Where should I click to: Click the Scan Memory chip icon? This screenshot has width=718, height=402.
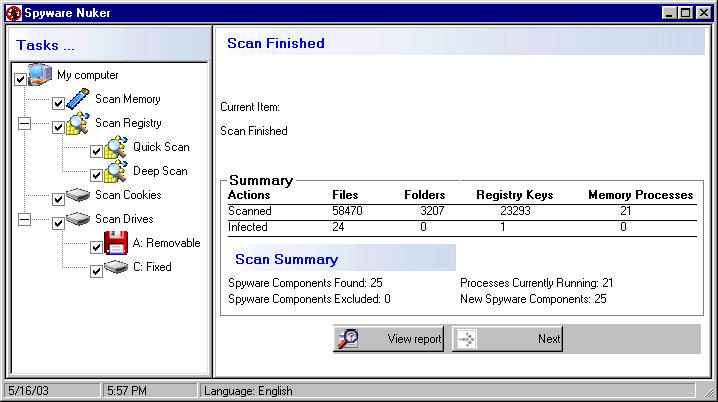78,98
